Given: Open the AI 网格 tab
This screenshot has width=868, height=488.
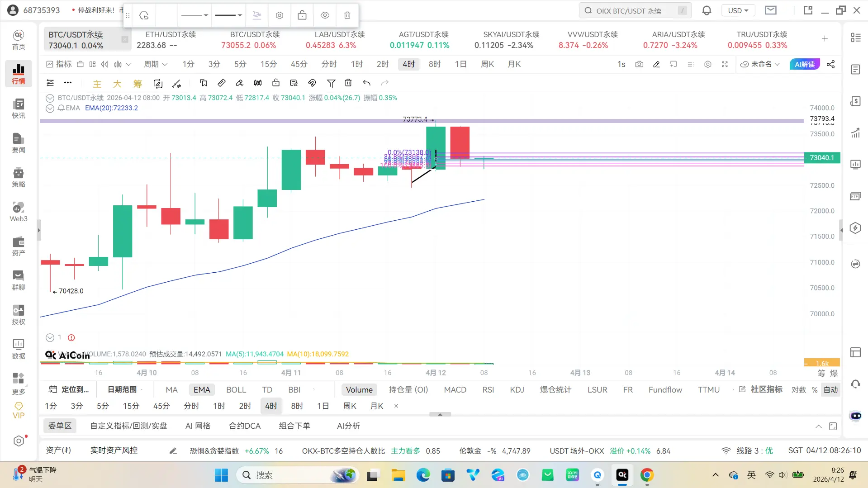Looking at the screenshot, I should pyautogui.click(x=198, y=426).
